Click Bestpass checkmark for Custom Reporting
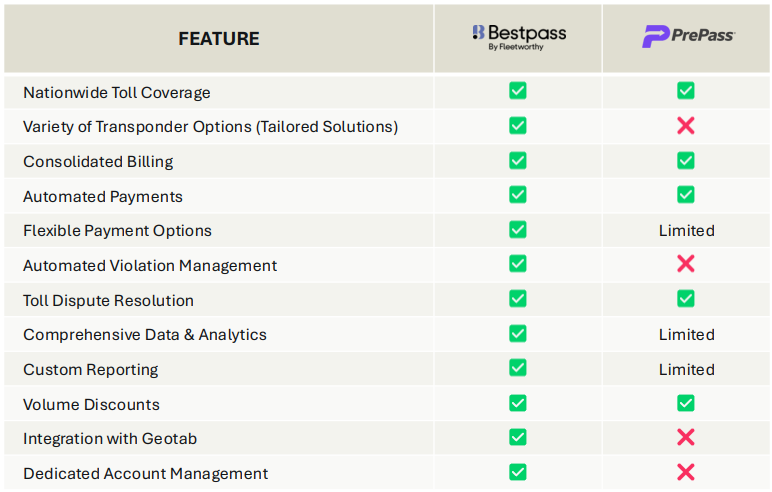Image resolution: width=772 pixels, height=492 pixels. tap(517, 368)
